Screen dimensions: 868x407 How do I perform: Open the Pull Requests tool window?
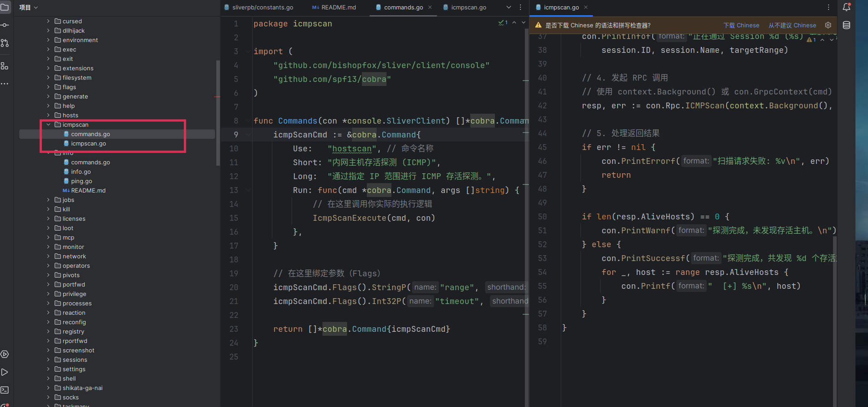4,43
